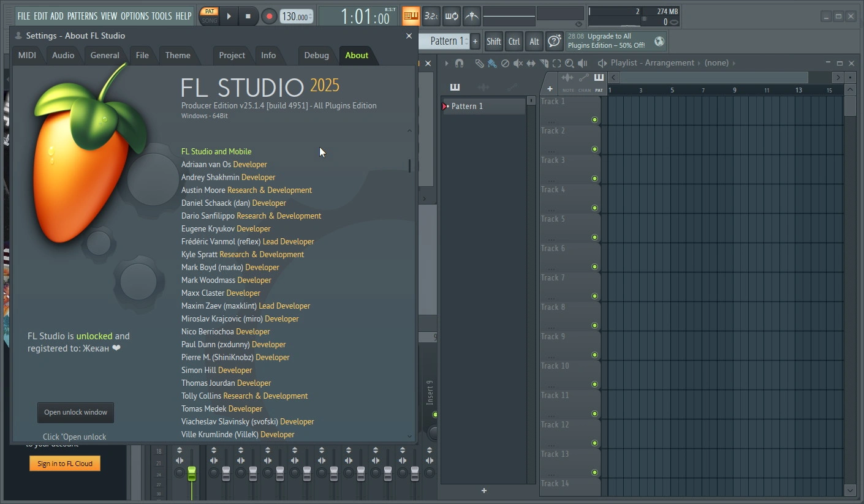The height and width of the screenshot is (504, 864).
Task: Select the Draw pencil tool in playlist
Action: tap(479, 63)
